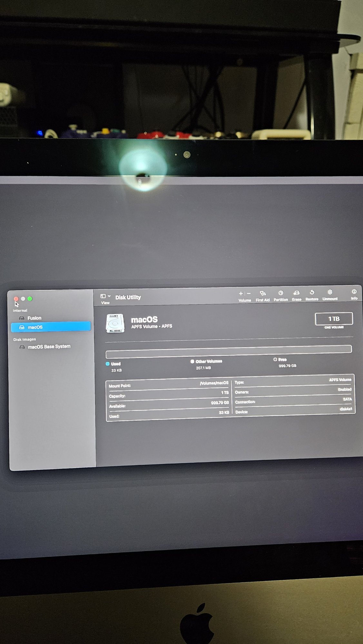Click the 1 TB capacity box

[334, 319]
